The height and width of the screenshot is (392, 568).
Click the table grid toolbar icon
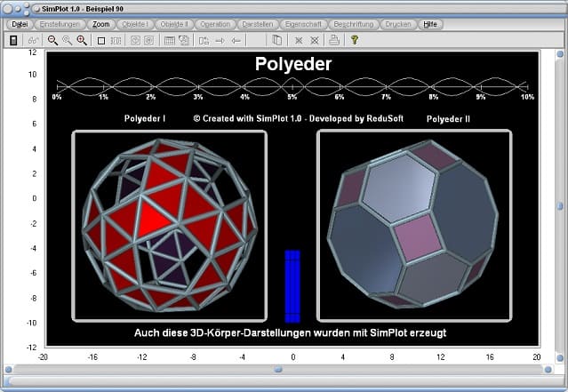tap(169, 40)
